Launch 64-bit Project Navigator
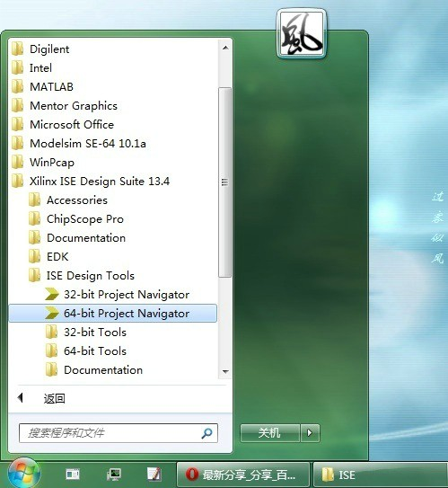The width and height of the screenshot is (448, 488). coord(113,313)
